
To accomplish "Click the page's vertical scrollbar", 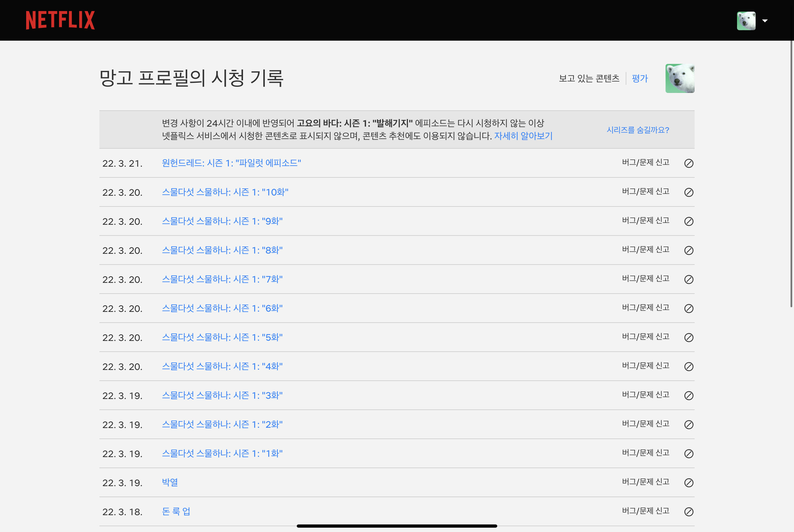I will click(x=792, y=174).
